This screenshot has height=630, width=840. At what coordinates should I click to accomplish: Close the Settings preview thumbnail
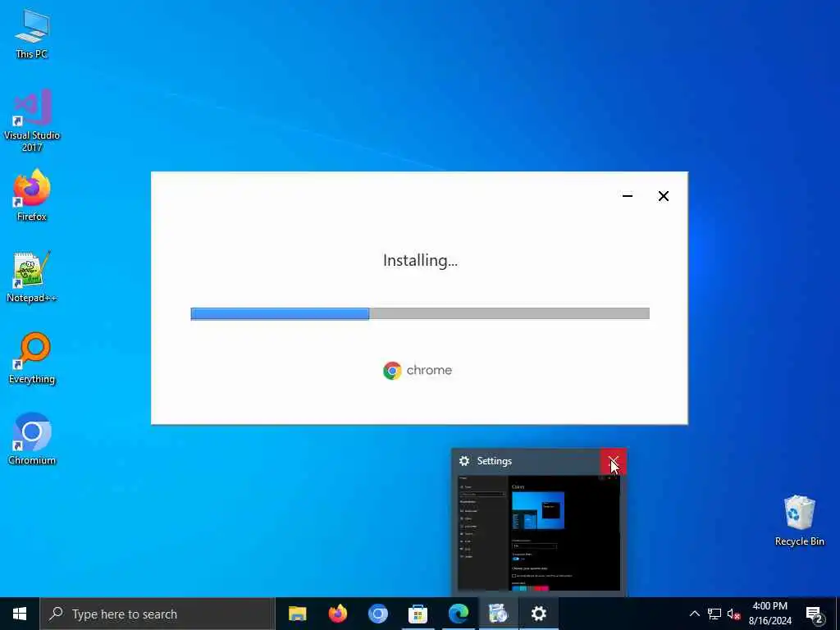(614, 461)
